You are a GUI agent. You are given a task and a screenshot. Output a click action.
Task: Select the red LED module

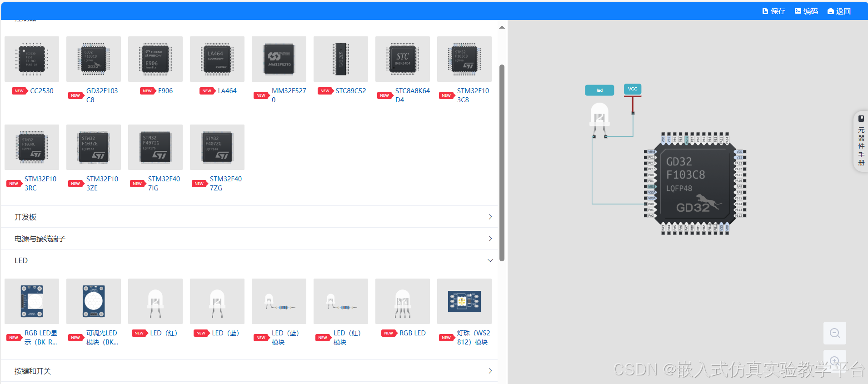[341, 301]
